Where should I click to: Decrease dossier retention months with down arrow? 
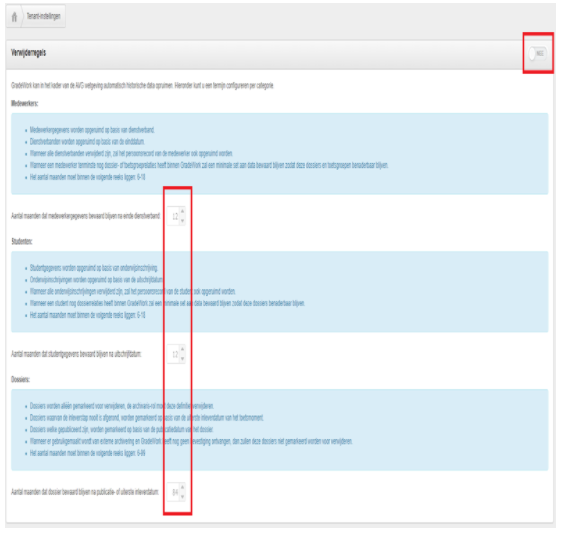[x=182, y=496]
